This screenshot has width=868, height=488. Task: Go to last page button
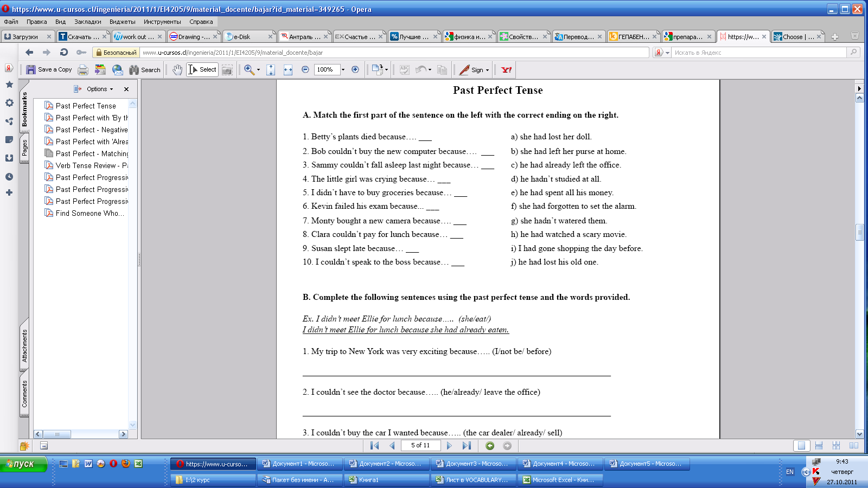[x=467, y=446]
